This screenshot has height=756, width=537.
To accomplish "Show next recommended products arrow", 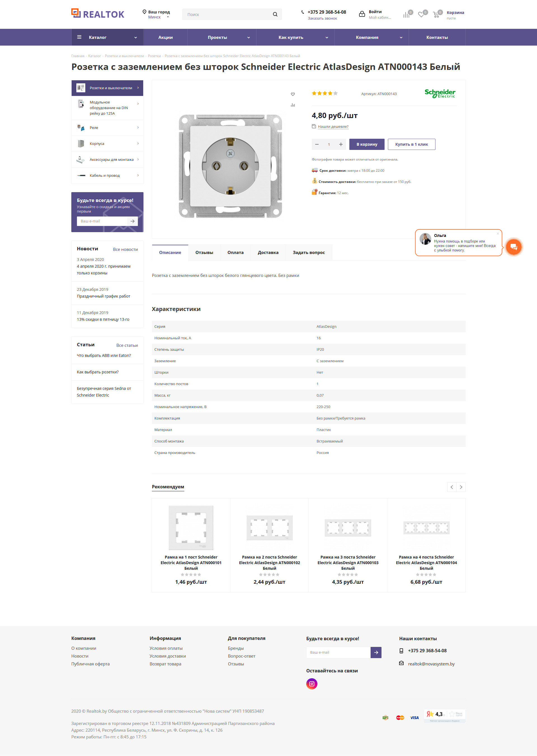I will click(461, 487).
